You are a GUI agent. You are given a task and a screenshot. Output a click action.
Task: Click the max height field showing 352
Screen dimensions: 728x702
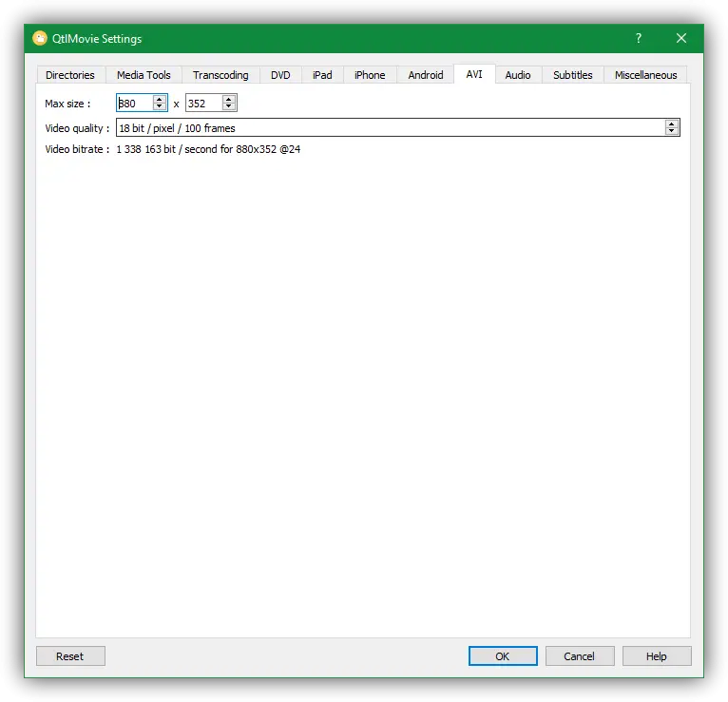coord(203,103)
